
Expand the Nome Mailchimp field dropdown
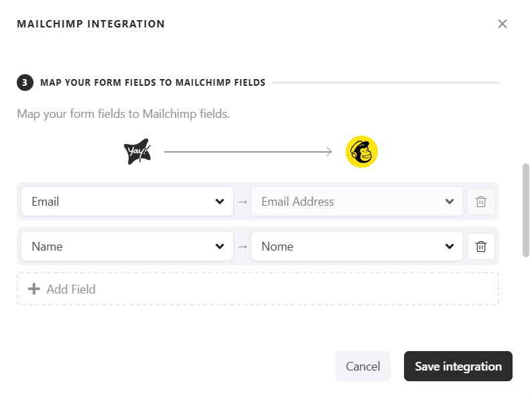click(356, 247)
